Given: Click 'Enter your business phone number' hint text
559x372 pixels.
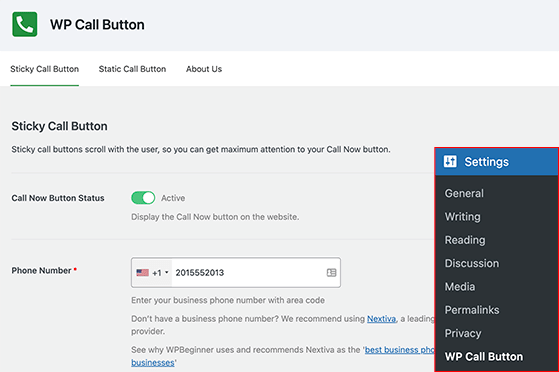Looking at the screenshot, I should coord(228,300).
